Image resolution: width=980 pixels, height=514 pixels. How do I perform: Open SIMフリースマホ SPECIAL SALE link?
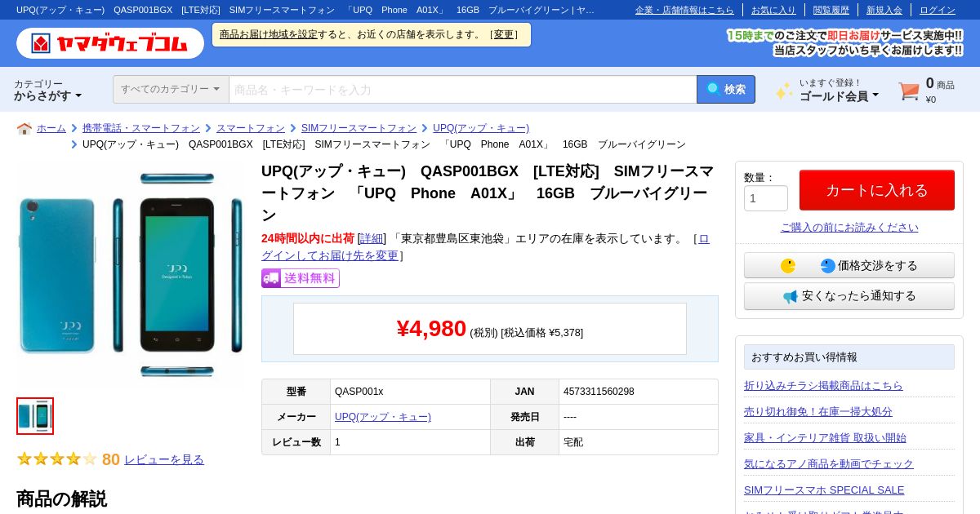click(824, 490)
